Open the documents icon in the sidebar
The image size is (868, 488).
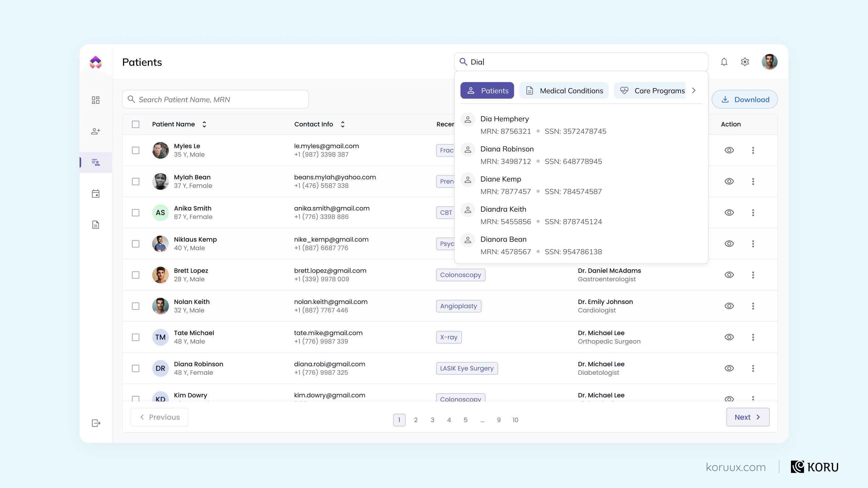point(95,224)
